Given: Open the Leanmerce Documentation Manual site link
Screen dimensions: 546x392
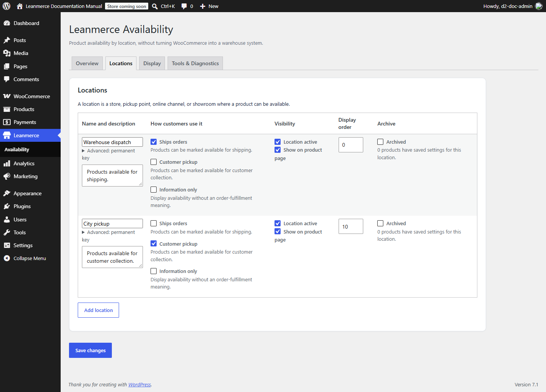Looking at the screenshot, I should coord(64,6).
